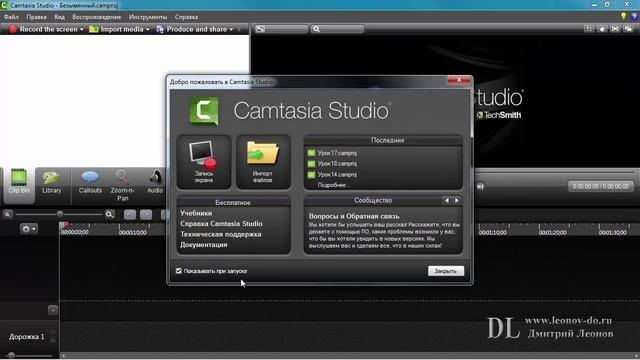This screenshot has width=640, height=360.
Task: Open the Документация link
Action: pyautogui.click(x=204, y=245)
